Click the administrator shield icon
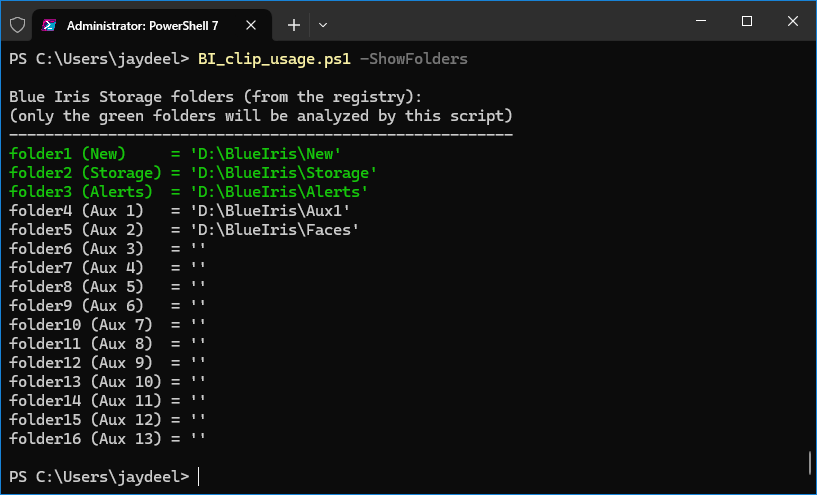Image resolution: width=817 pixels, height=495 pixels. pyautogui.click(x=17, y=24)
